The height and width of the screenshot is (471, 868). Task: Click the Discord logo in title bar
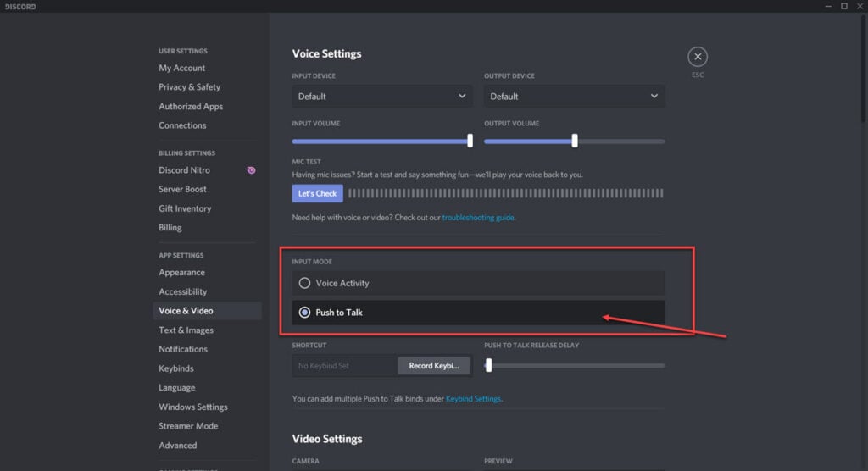tap(20, 7)
